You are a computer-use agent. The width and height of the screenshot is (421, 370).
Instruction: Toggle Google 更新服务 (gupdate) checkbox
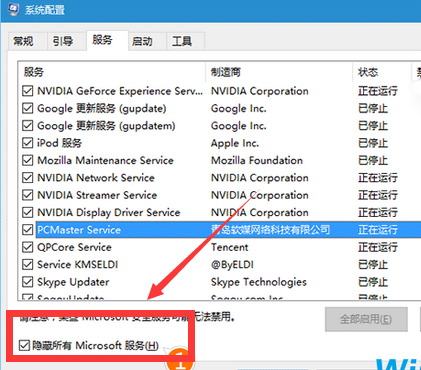(27, 108)
